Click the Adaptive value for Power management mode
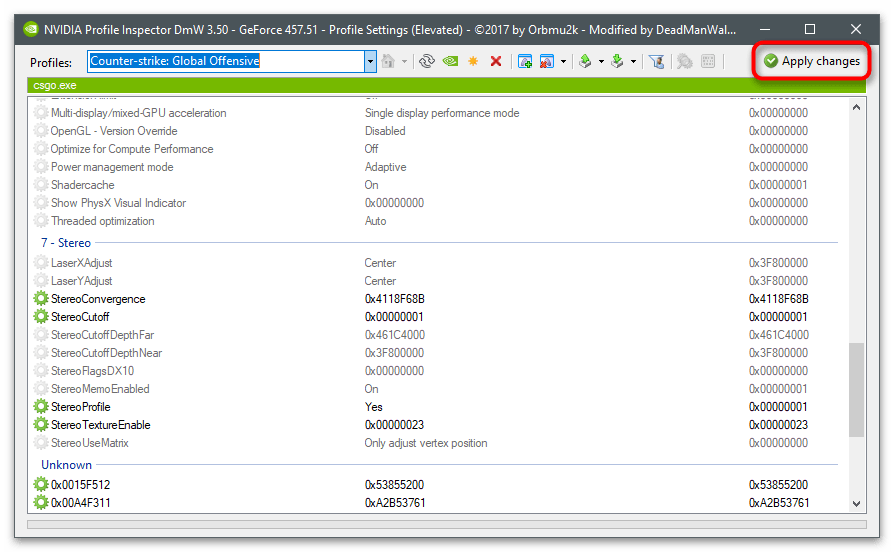The width and height of the screenshot is (894, 552). 385,167
